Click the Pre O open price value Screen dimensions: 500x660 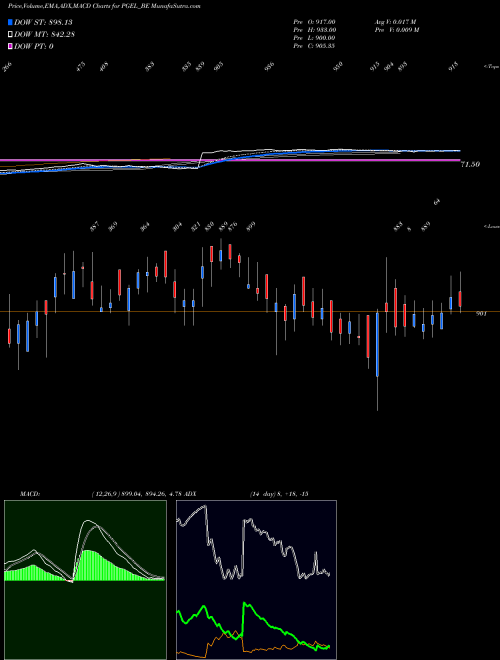tap(314, 21)
